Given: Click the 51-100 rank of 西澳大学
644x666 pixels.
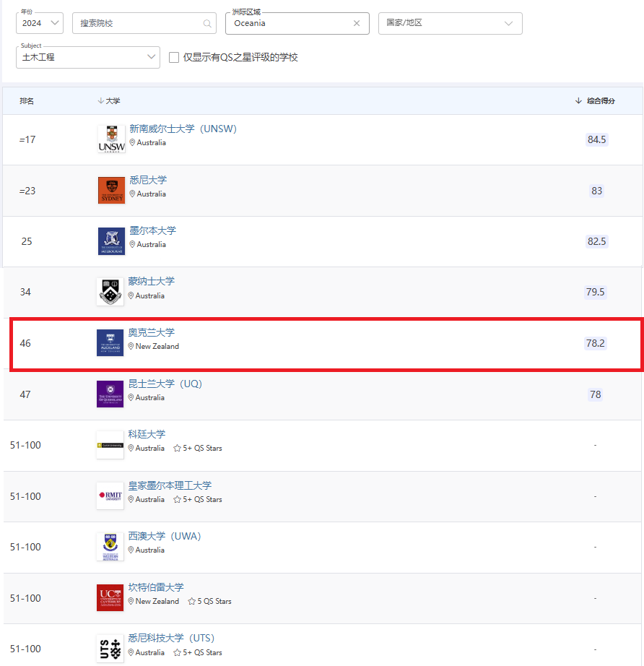Looking at the screenshot, I should pos(25,547).
